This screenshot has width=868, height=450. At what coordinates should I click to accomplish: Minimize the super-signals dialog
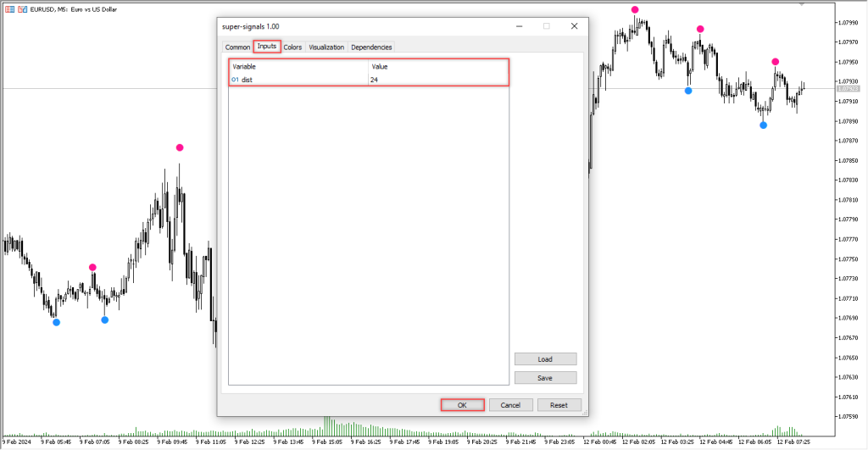pyautogui.click(x=520, y=26)
